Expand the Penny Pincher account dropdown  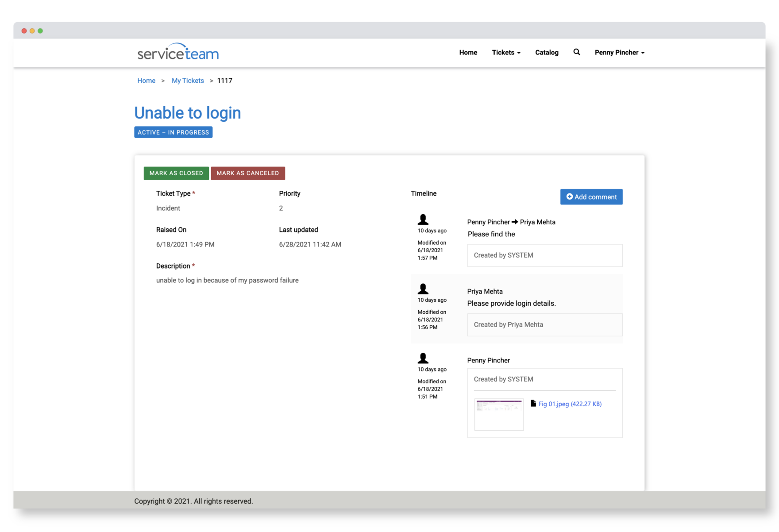tap(619, 52)
